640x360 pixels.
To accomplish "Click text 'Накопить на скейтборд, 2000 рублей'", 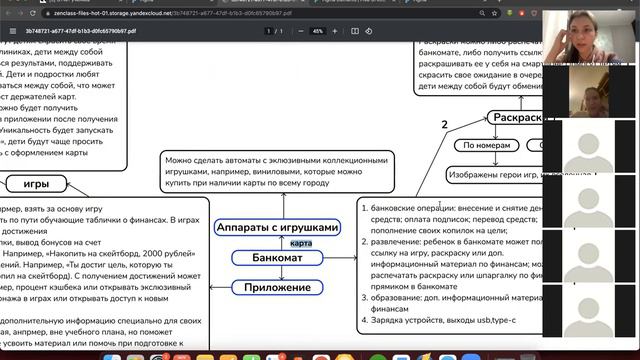I will point(123,253).
